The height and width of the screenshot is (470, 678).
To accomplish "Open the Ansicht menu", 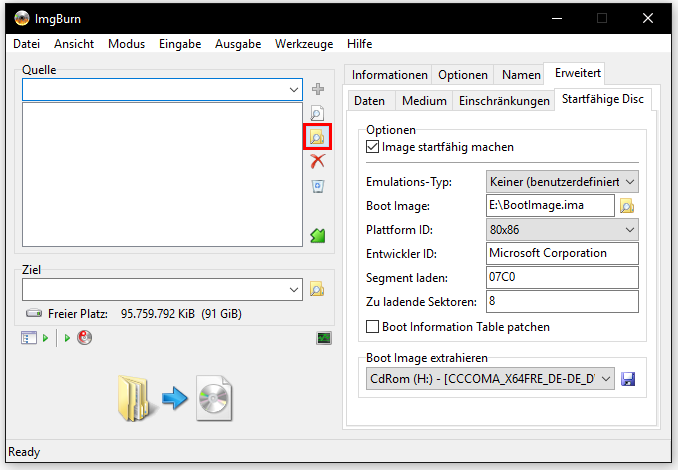I will 74,44.
